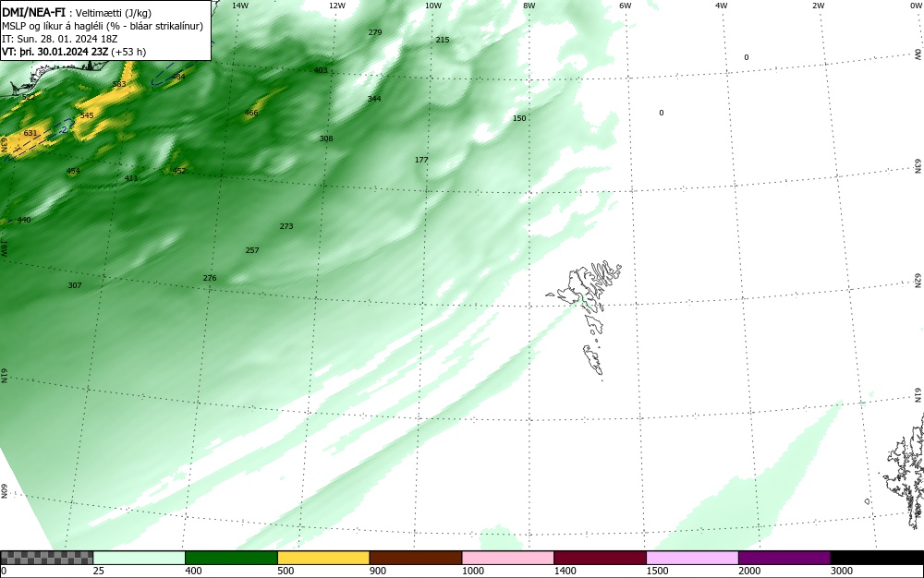Click the black above-3000 legend swatch
This screenshot has width=924, height=578.
tap(877, 558)
